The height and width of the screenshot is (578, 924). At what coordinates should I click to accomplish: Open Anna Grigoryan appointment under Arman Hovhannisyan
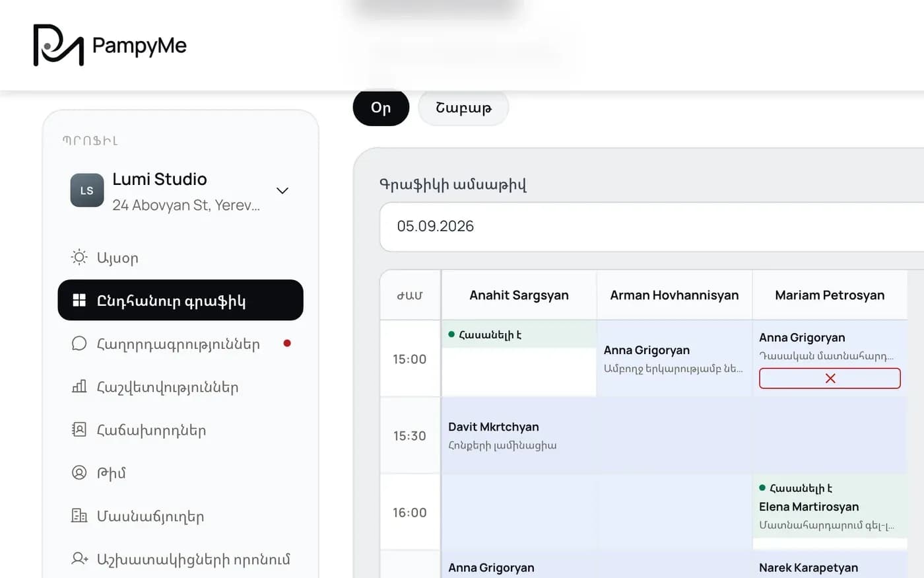(675, 359)
